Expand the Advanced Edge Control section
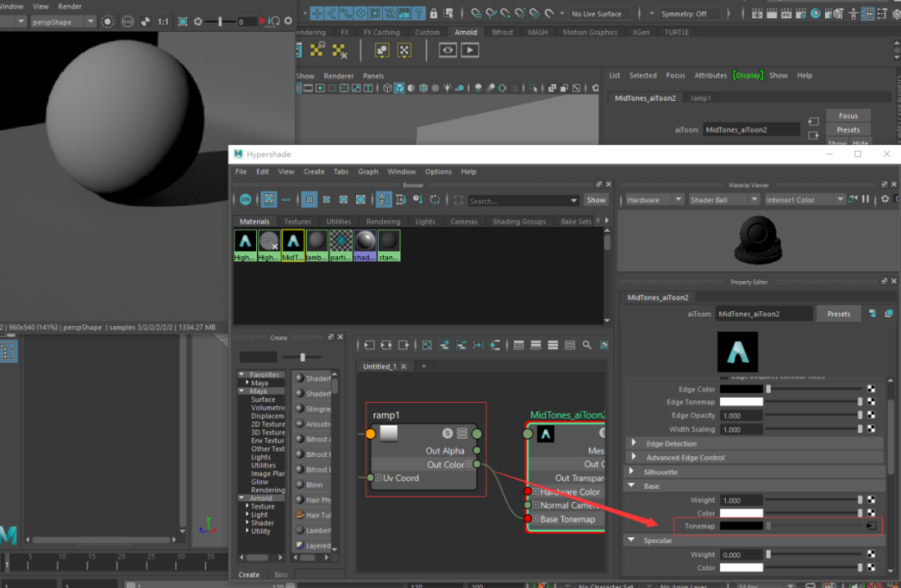Viewport: 901px width, 588px height. coord(634,457)
